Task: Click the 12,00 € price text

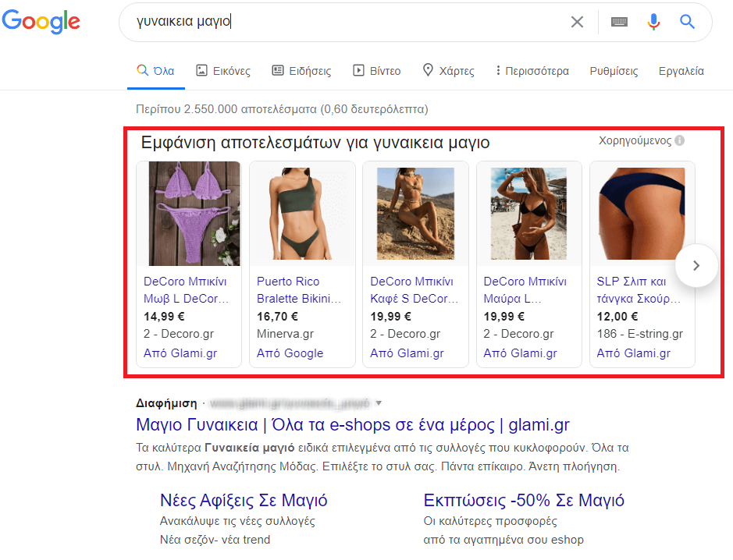Action: pyautogui.click(x=617, y=317)
